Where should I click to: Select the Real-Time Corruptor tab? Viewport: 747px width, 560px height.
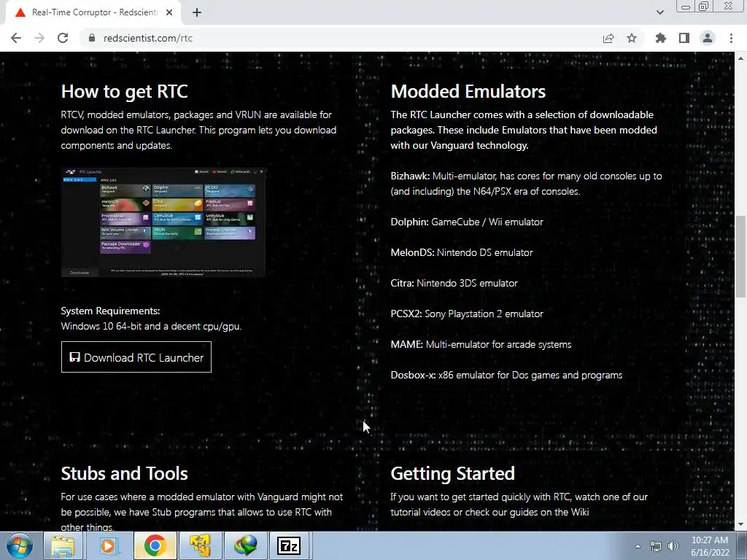pyautogui.click(x=93, y=13)
